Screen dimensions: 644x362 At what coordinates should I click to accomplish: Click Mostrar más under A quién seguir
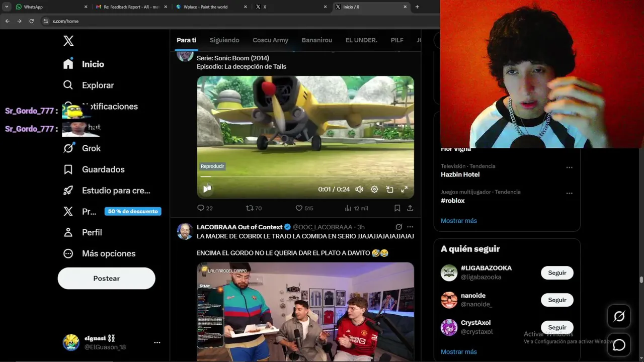pos(459,352)
